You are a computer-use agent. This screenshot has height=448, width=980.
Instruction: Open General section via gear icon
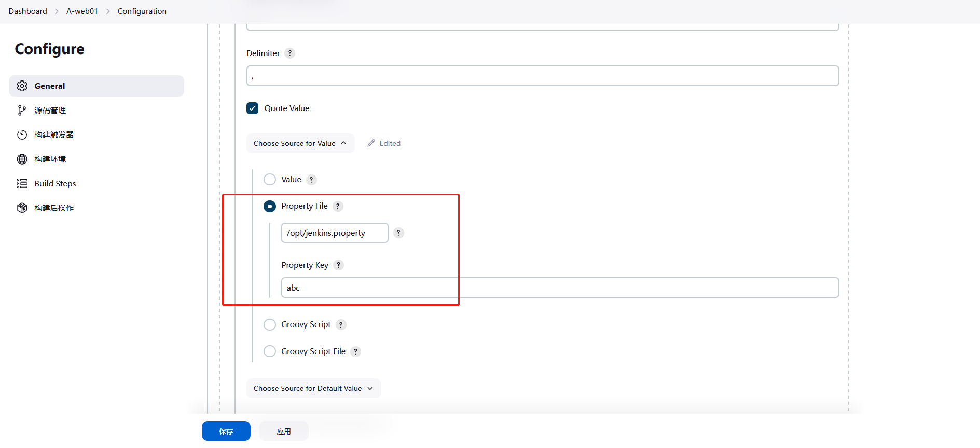[x=22, y=86]
